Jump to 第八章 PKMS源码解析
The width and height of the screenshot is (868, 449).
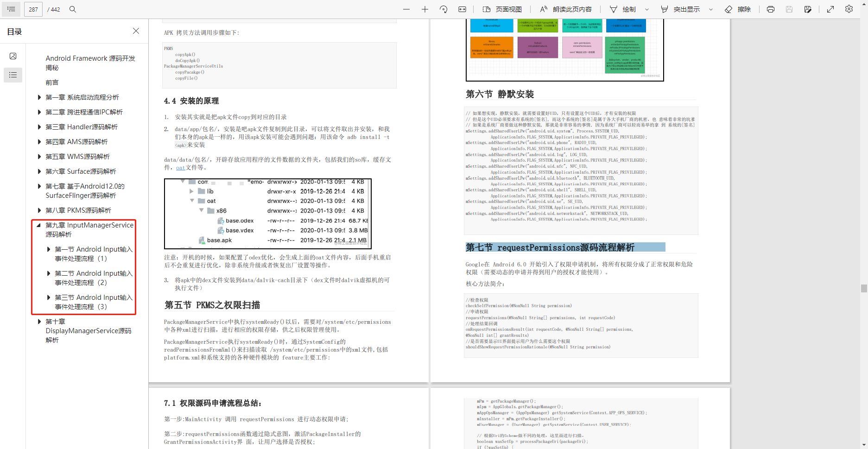tap(78, 210)
